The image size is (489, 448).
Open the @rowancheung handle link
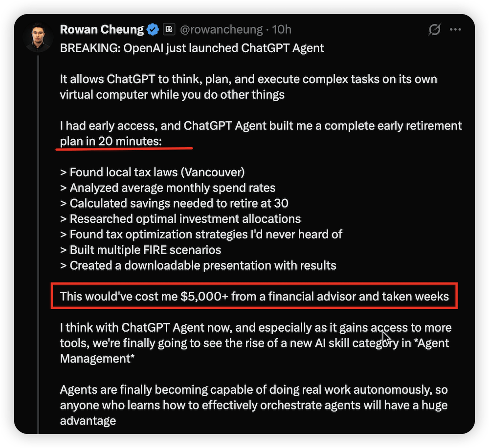[x=221, y=29]
